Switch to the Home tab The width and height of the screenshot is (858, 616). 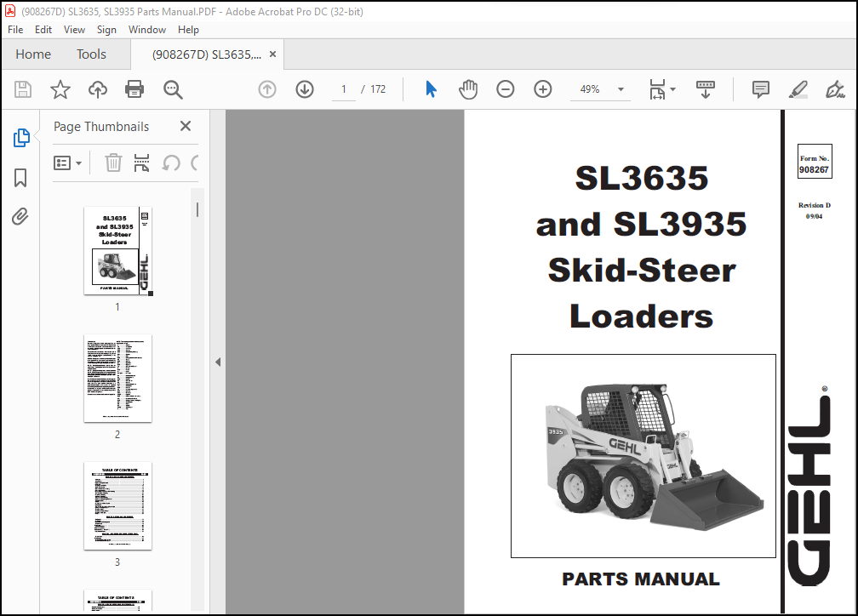[33, 54]
